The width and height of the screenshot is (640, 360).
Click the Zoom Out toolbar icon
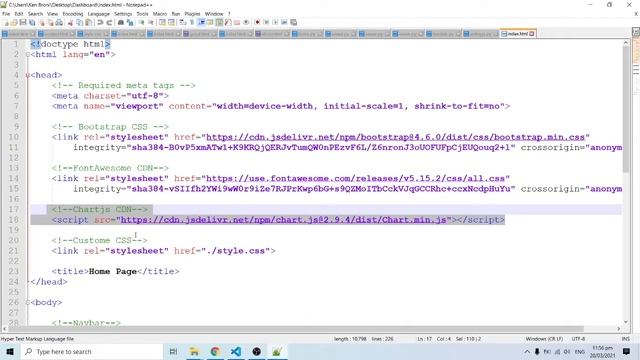click(x=151, y=22)
